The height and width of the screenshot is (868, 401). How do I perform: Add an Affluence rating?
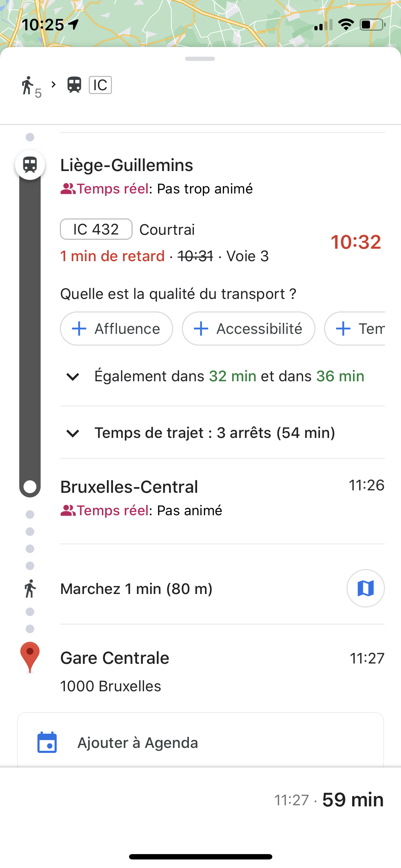(116, 329)
